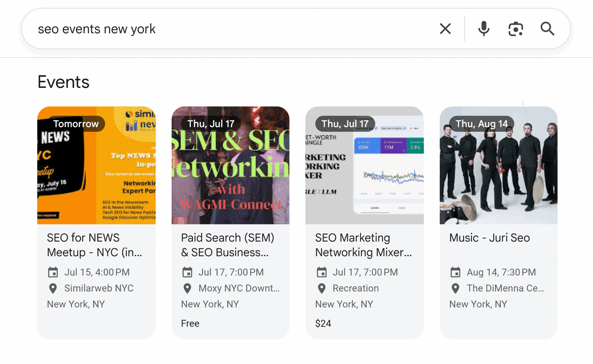
Task: Click the 'Tomorrow' date badge
Action: [x=76, y=124]
